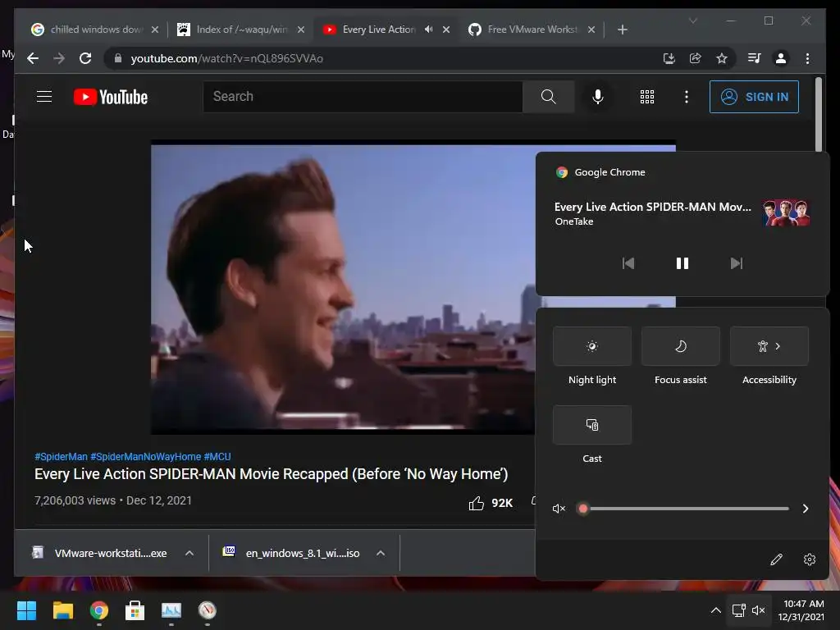840x630 pixels.
Task: Click the page vertical scrollbar
Action: 818,113
